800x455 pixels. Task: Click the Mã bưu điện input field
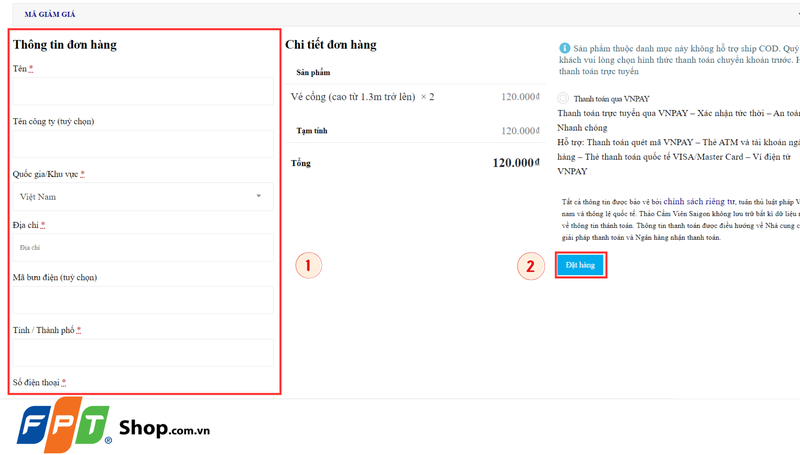pyautogui.click(x=143, y=300)
